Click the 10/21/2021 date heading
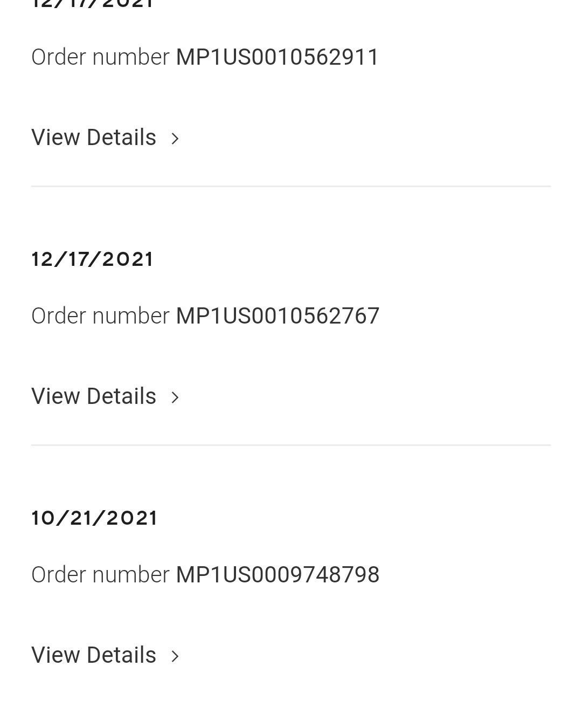This screenshot has width=582, height=728. (94, 518)
